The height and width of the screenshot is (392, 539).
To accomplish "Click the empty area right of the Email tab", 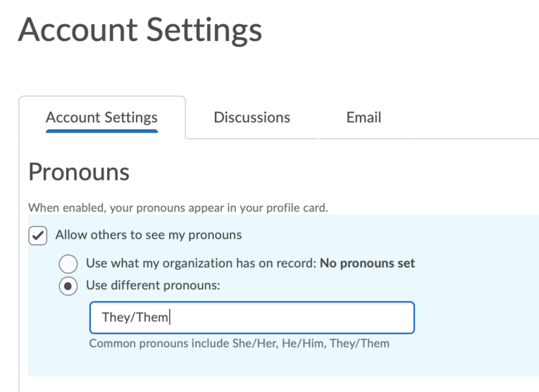I will (472, 118).
